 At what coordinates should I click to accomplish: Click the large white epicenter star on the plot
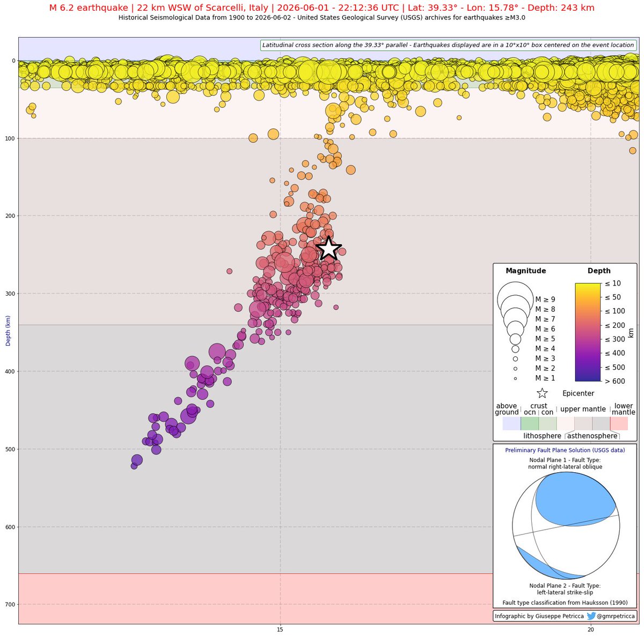click(x=328, y=248)
